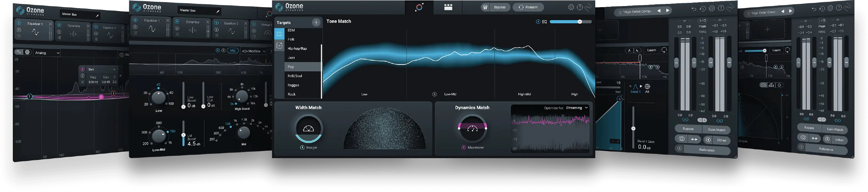Image resolution: width=868 pixels, height=192 pixels.
Task: Remove Equalizer 1 module in leftmost window
Action: pyautogui.click(x=51, y=24)
